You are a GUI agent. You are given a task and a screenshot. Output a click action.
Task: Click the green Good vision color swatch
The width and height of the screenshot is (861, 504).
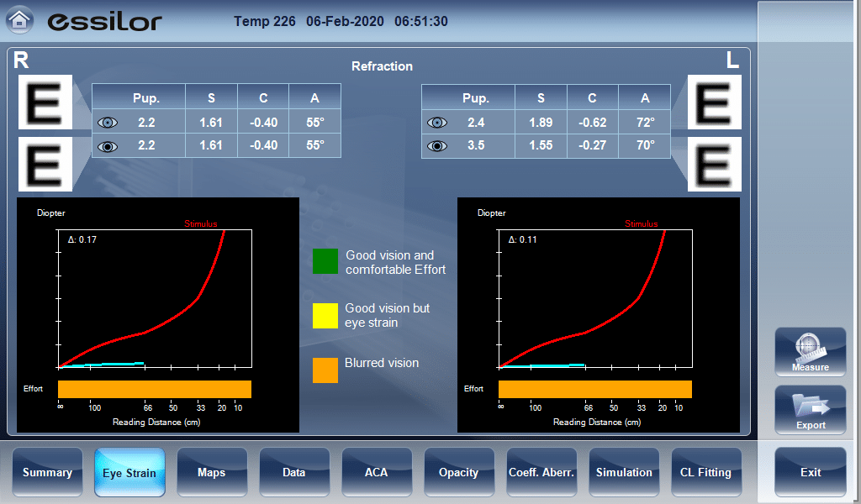pos(325,261)
